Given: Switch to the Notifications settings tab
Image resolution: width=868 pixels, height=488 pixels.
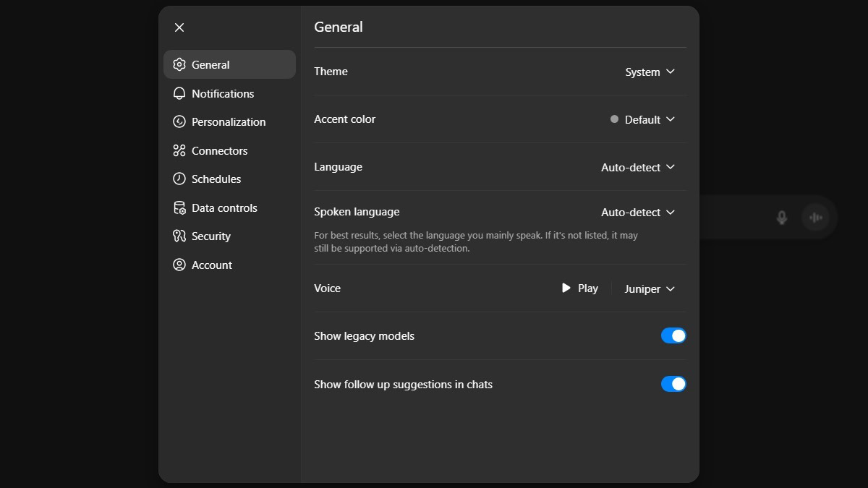Looking at the screenshot, I should [x=223, y=93].
